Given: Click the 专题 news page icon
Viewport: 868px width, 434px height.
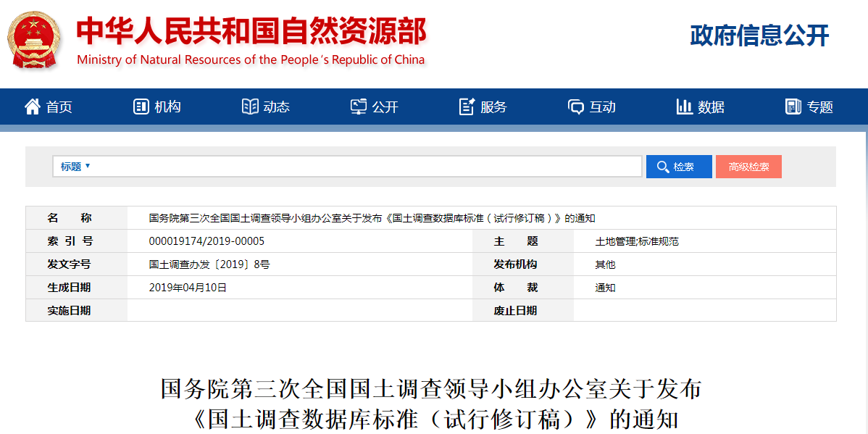Looking at the screenshot, I should [793, 107].
